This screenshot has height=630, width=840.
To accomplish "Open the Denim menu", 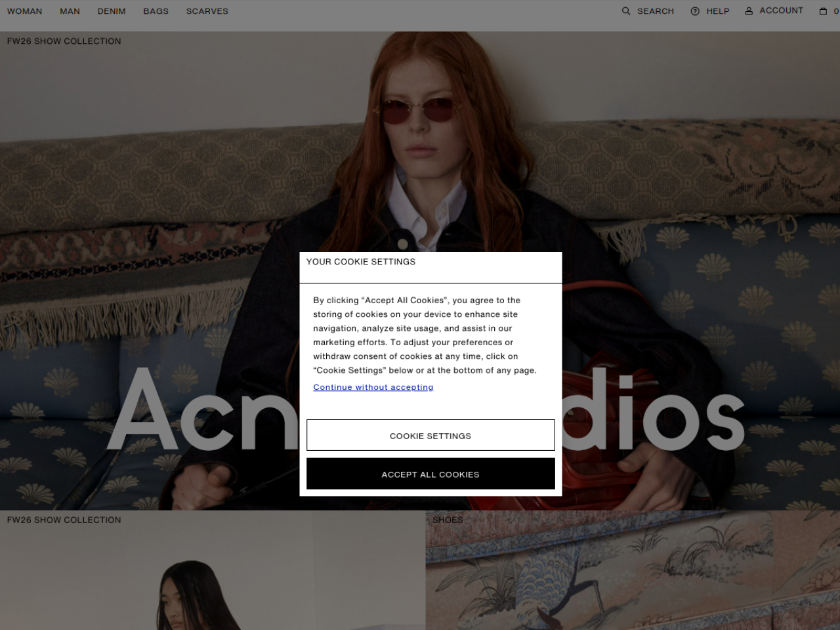I will [x=112, y=11].
